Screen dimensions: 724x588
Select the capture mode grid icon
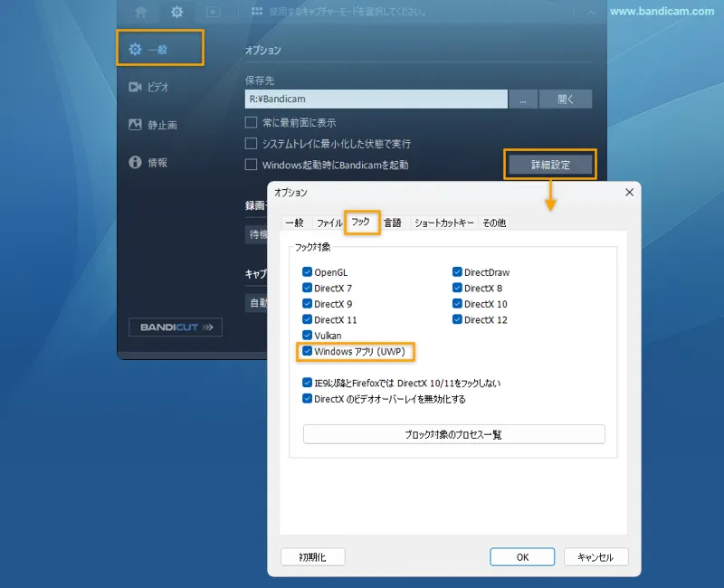257,11
